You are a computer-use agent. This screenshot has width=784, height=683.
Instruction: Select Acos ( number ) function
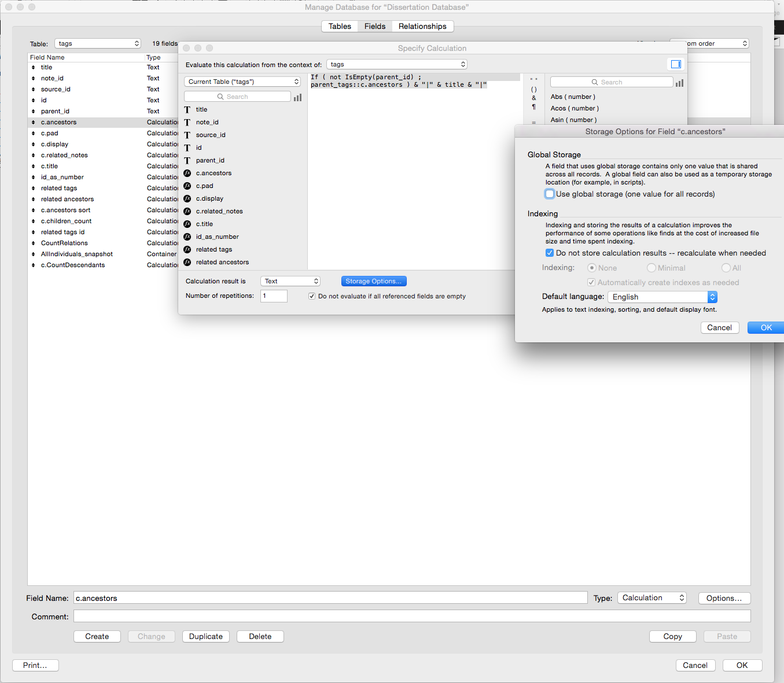coord(575,108)
